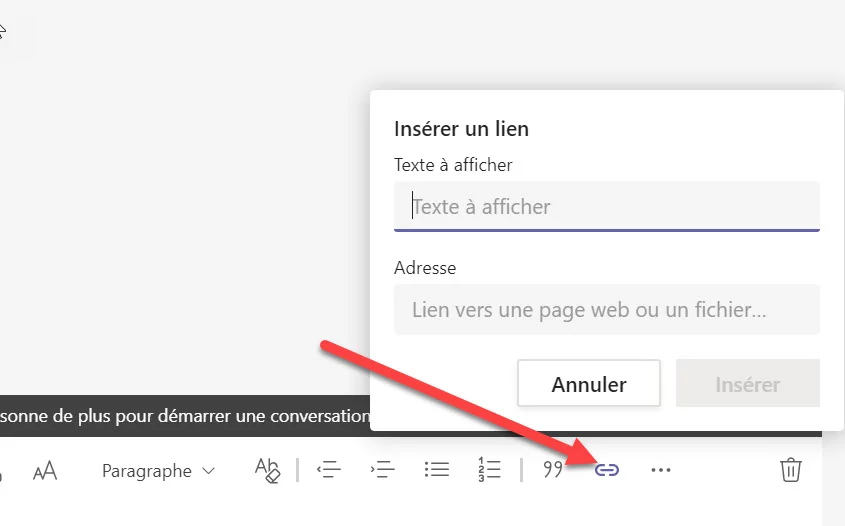This screenshot has width=845, height=526.
Task: Open more options ellipsis in toolbar
Action: click(661, 470)
